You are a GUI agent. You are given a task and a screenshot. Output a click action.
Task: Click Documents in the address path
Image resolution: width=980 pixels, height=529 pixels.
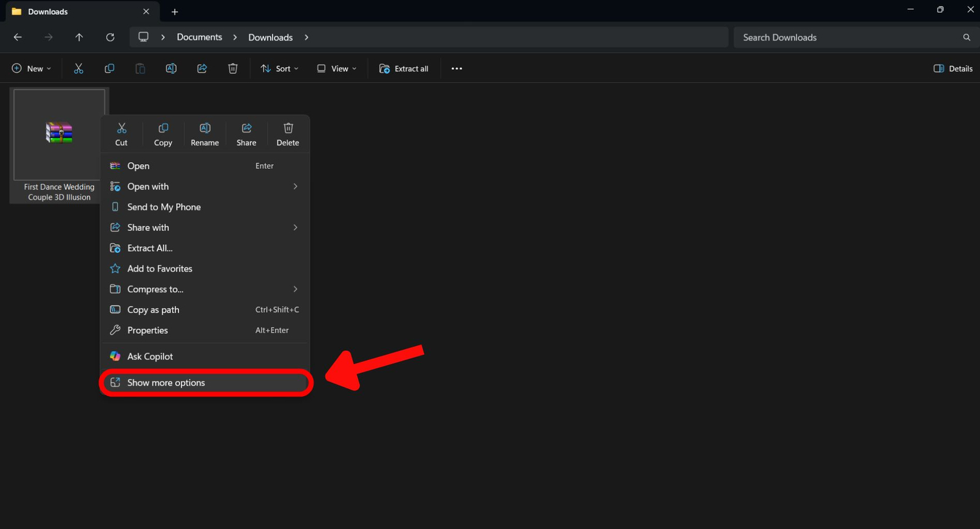pyautogui.click(x=200, y=37)
